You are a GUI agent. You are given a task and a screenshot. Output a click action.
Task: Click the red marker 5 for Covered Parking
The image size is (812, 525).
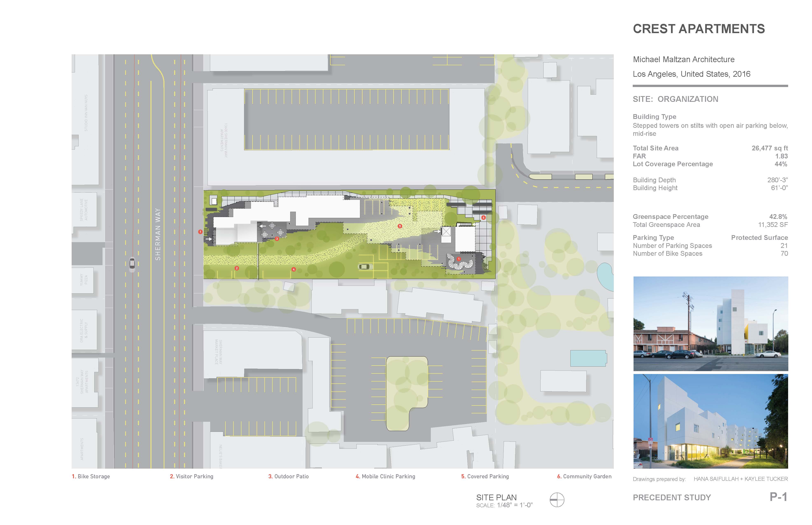(400, 226)
